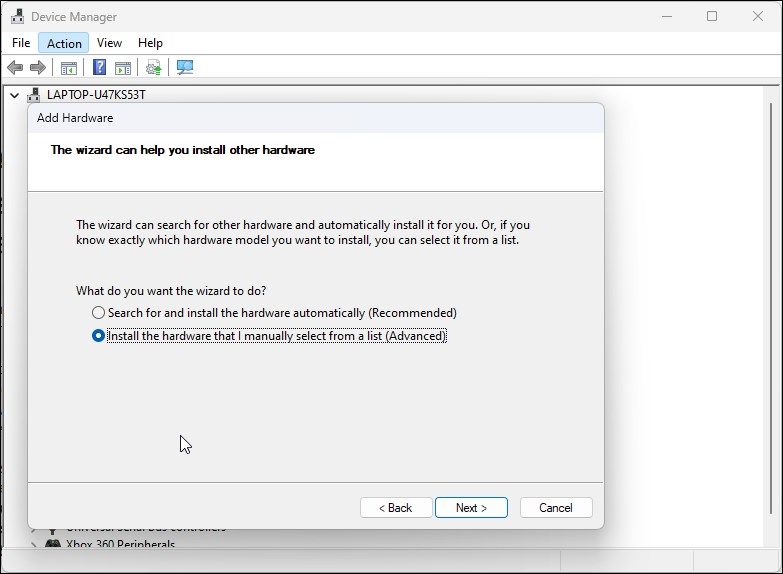
Task: Toggle the Show/Hide Action Pane icon
Action: click(123, 68)
